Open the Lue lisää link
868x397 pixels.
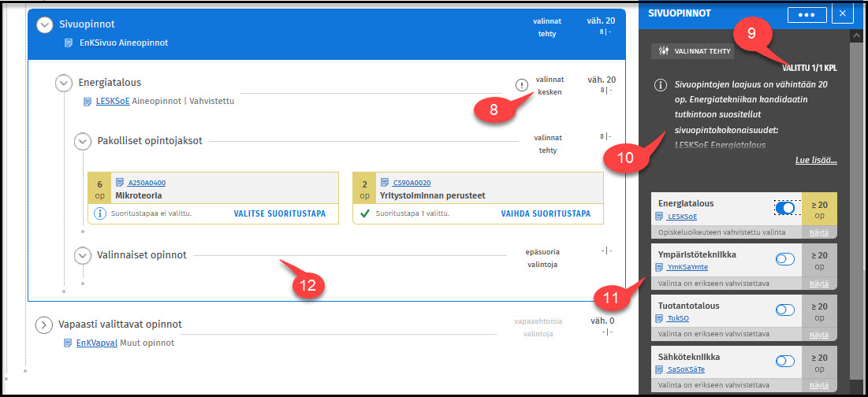(815, 161)
